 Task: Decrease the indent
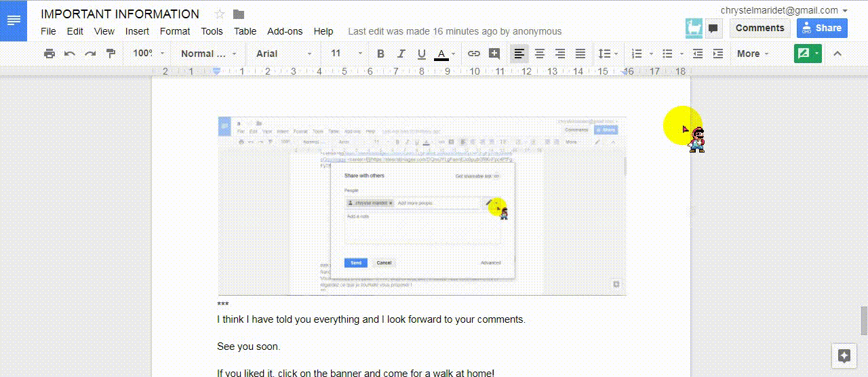[698, 54]
